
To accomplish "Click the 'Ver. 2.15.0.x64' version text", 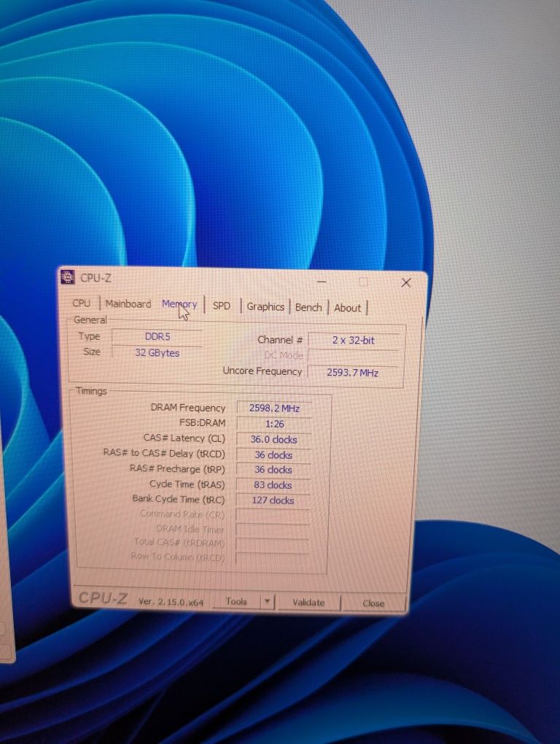I will click(x=171, y=602).
